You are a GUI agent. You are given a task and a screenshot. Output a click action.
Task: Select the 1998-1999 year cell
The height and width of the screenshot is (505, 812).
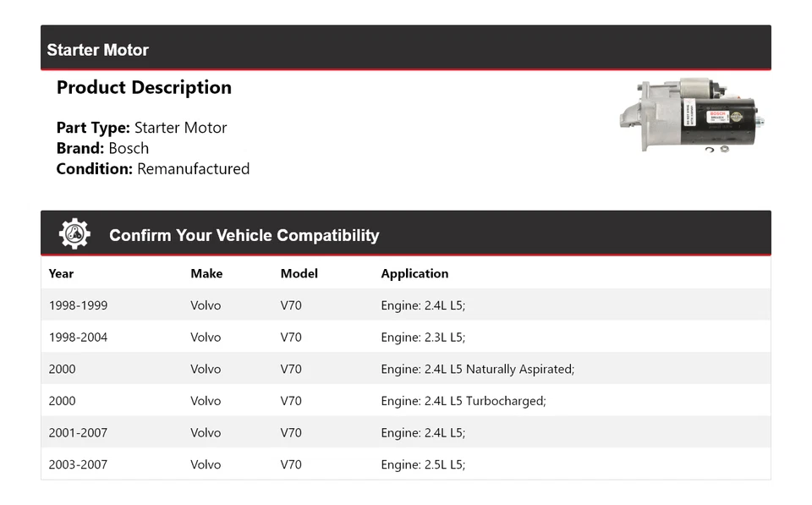coord(78,305)
